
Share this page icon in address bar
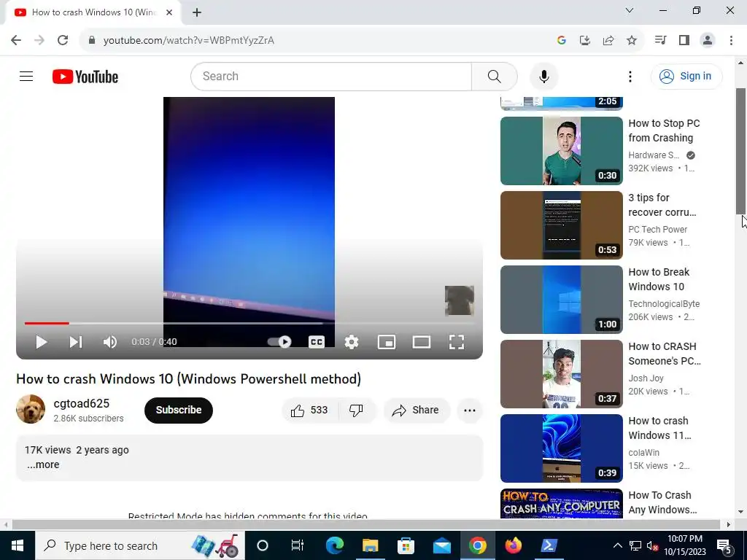pyautogui.click(x=608, y=41)
